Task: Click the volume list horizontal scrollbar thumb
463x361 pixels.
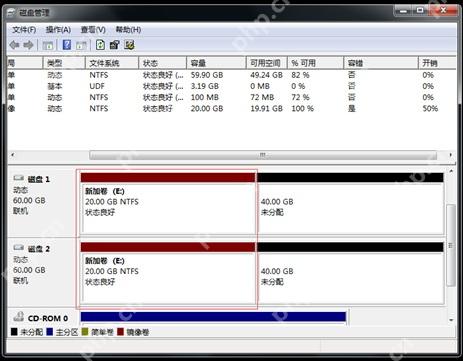Action: click(263, 155)
